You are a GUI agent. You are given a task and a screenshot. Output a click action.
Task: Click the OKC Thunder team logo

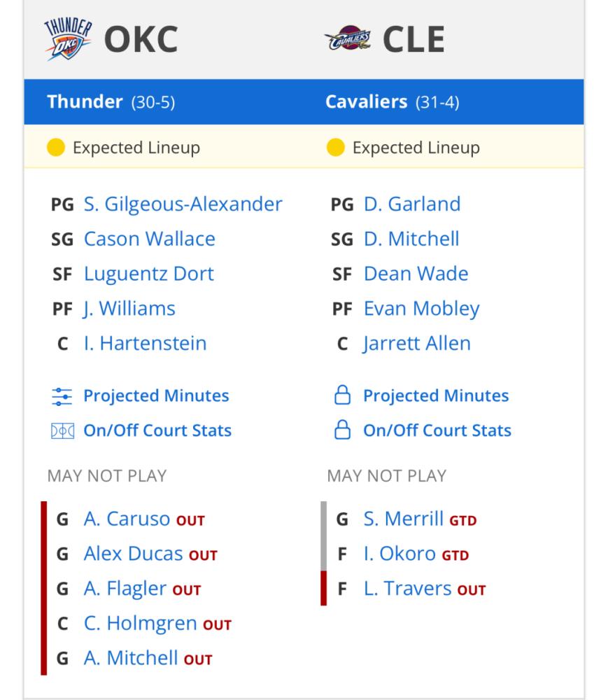click(x=68, y=39)
